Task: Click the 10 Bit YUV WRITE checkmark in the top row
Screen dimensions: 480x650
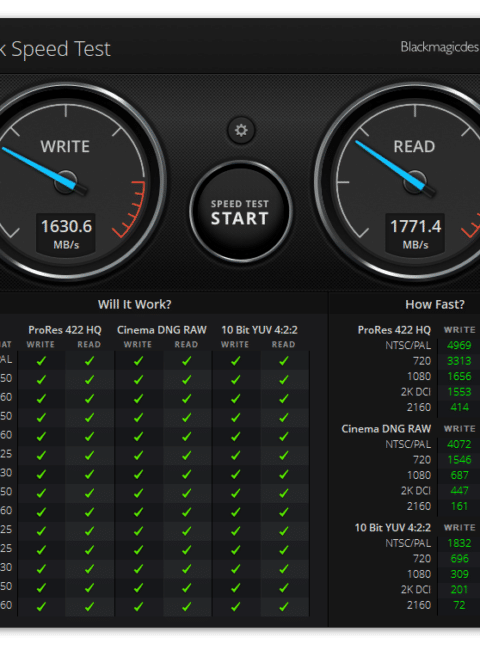Action: coord(235,361)
